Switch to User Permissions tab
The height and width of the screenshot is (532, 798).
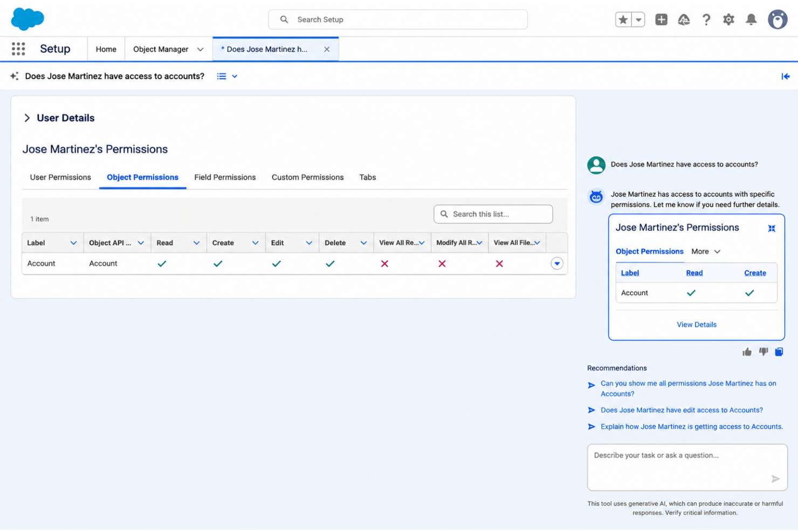pyautogui.click(x=60, y=177)
